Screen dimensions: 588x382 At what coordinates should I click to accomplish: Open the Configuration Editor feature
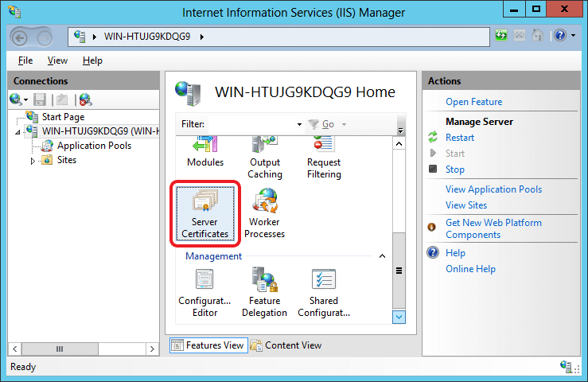(x=204, y=293)
